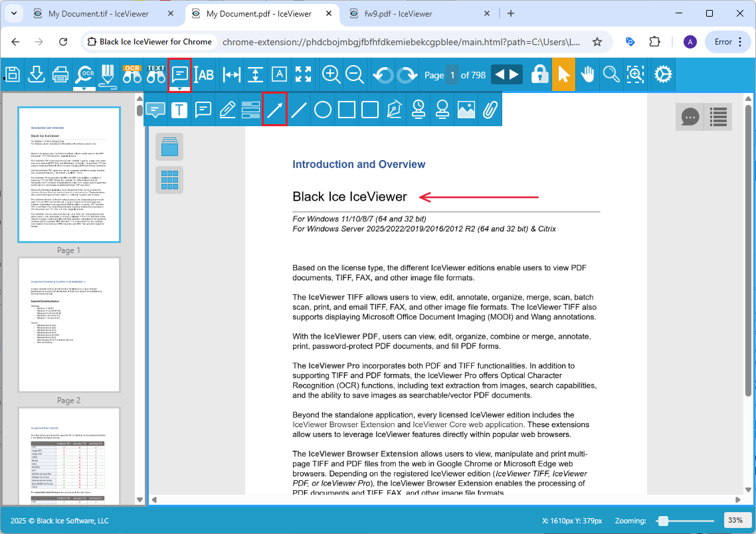
Task: Open the Chrome extensions puzzle icon
Action: click(654, 42)
